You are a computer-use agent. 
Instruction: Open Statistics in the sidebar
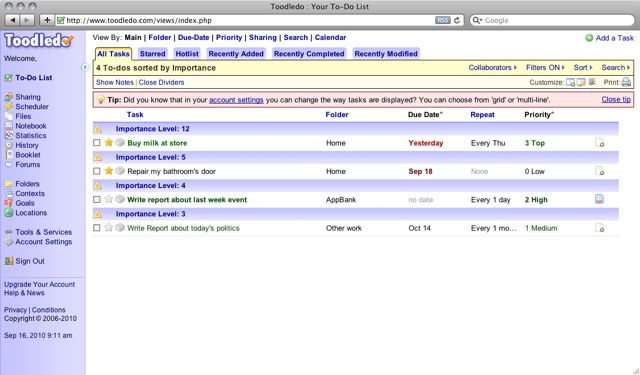(31, 135)
